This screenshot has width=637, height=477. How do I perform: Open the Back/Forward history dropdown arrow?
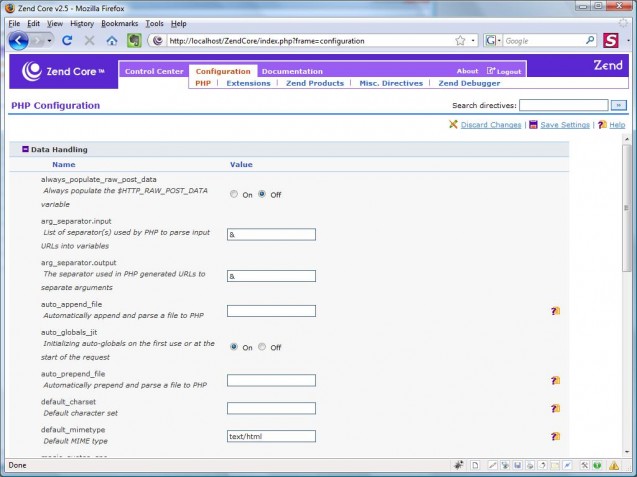coord(49,41)
